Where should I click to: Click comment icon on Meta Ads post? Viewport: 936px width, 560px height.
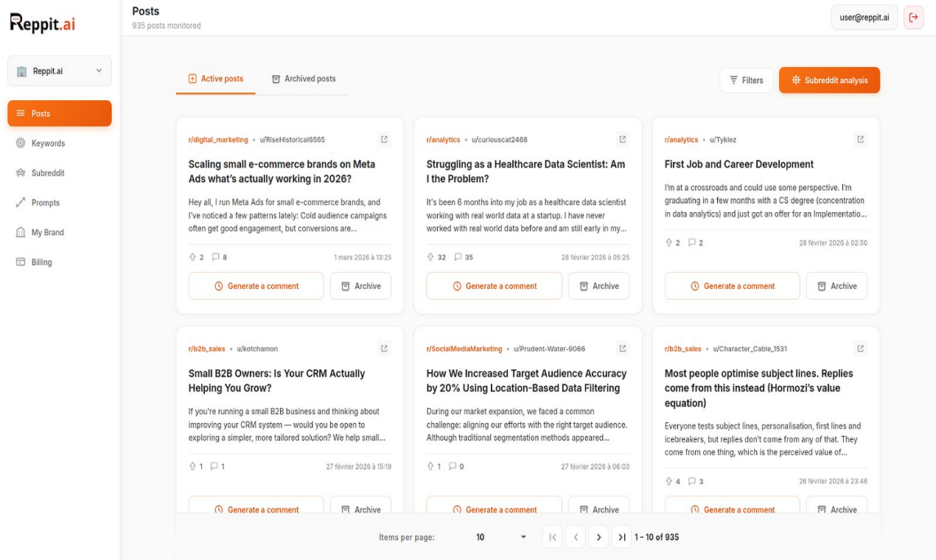(216, 257)
